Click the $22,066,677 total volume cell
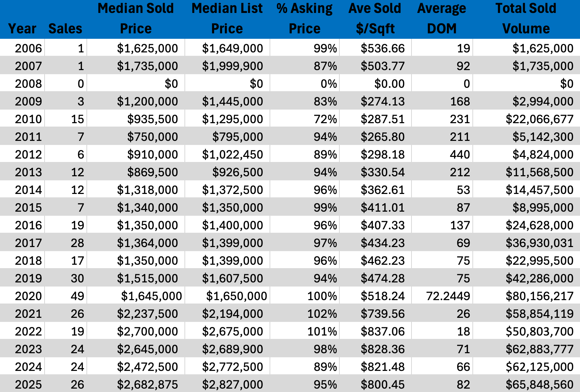 539,119
